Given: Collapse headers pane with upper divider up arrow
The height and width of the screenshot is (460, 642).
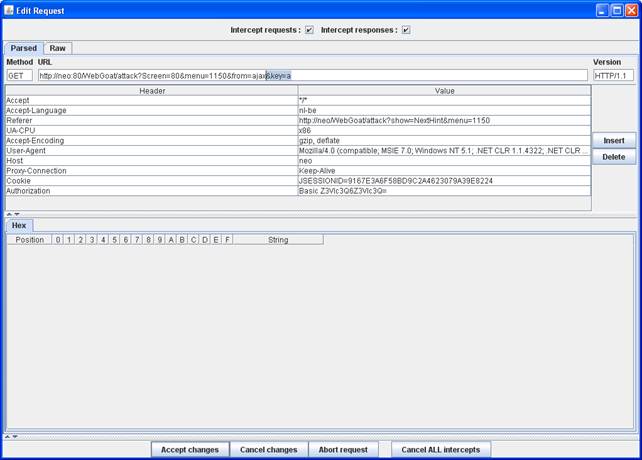Looking at the screenshot, I should coord(9,214).
